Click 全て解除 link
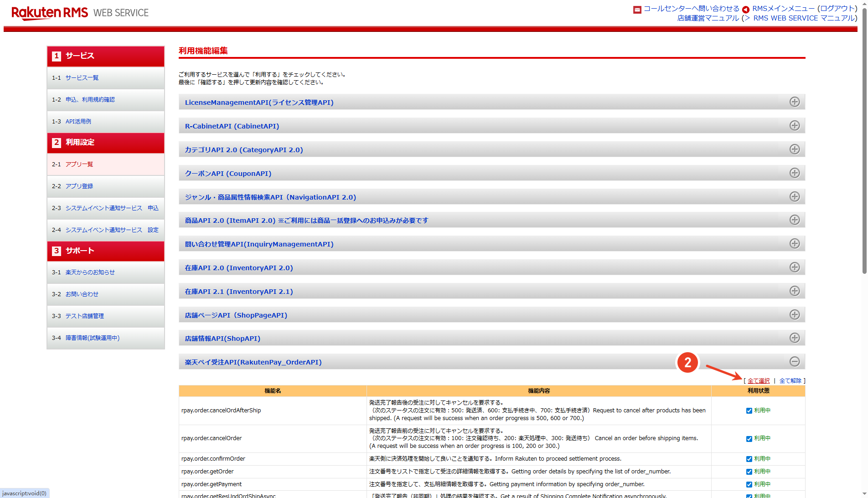Viewport: 868px width, 498px height. tap(790, 381)
